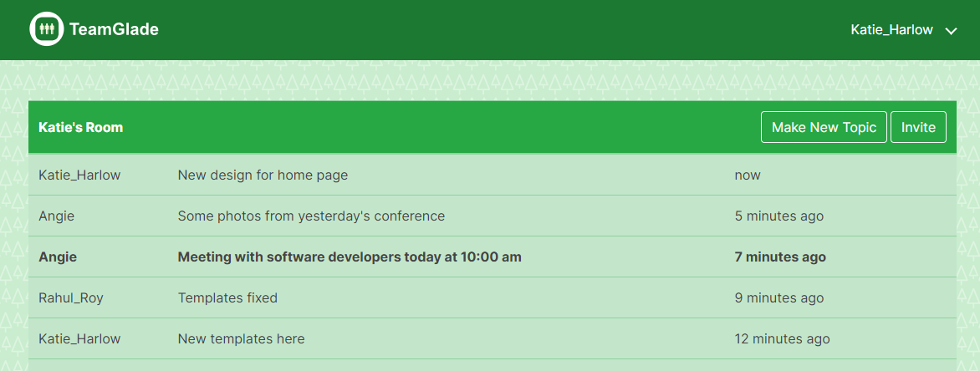This screenshot has height=371, width=980.
Task: Click the 12 minutes ago timestamp
Action: [x=782, y=339]
